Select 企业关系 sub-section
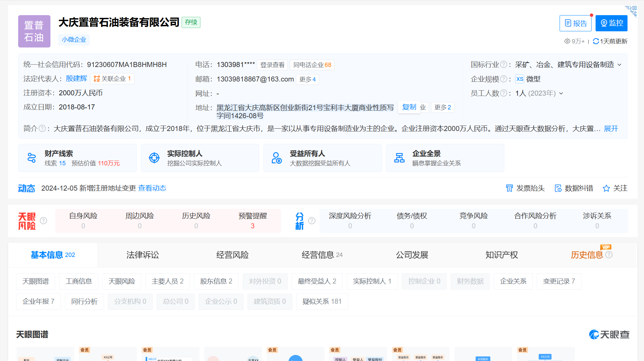The width and height of the screenshot is (644, 361). 513,281
